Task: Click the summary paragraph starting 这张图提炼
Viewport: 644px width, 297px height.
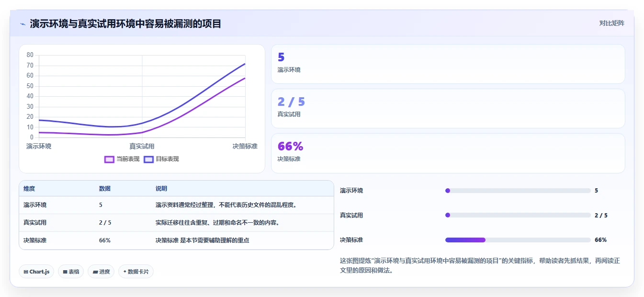Action: [x=480, y=265]
